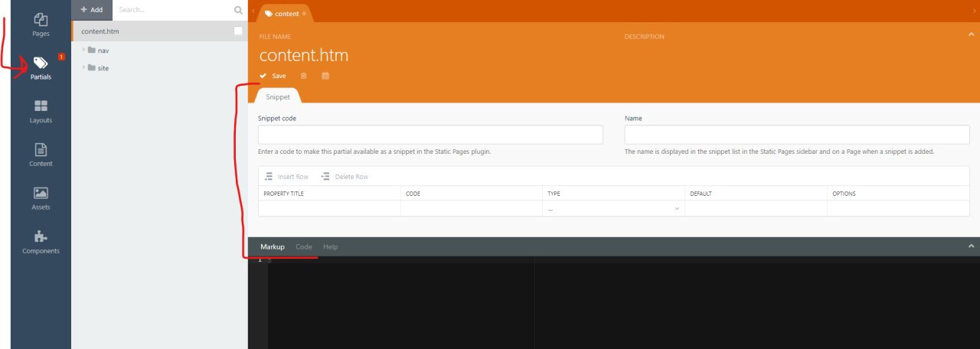Open the Layouts section in sidebar

pos(41,111)
